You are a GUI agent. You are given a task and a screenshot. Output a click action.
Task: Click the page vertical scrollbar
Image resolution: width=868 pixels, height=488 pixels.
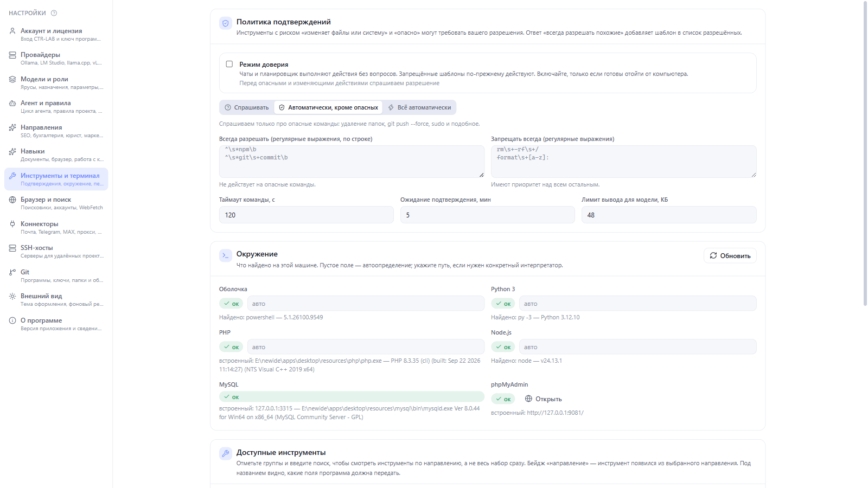tap(865, 153)
